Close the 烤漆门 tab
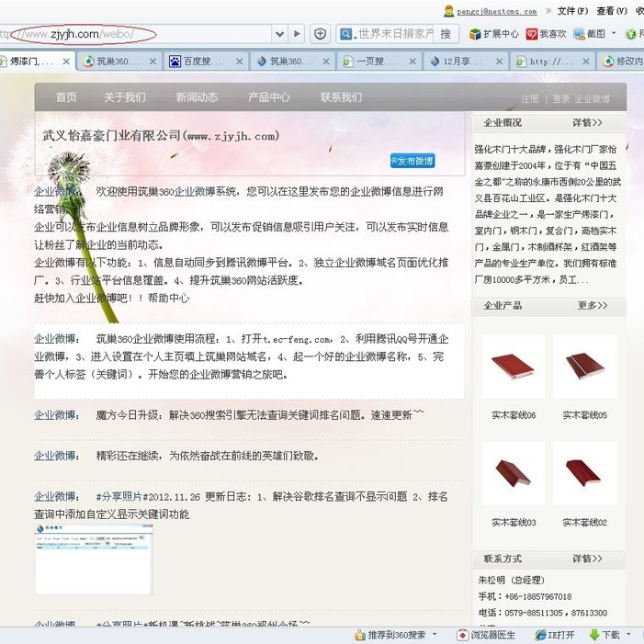 tap(66, 62)
